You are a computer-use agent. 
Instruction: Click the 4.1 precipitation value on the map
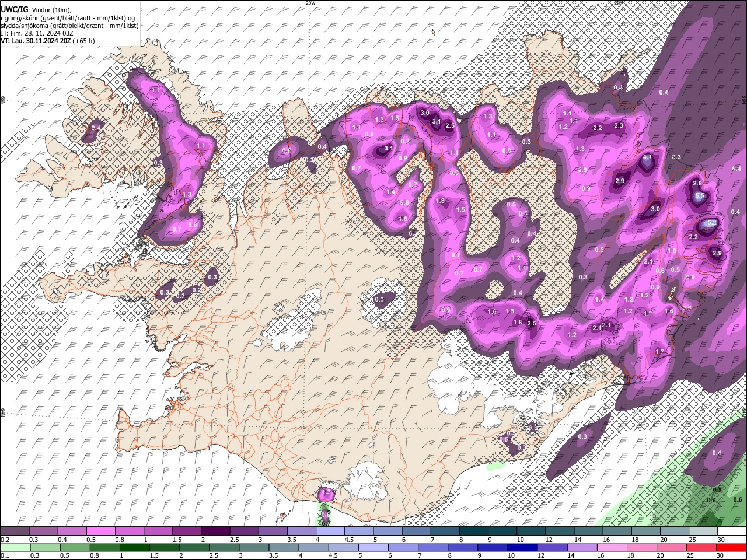[647, 157]
